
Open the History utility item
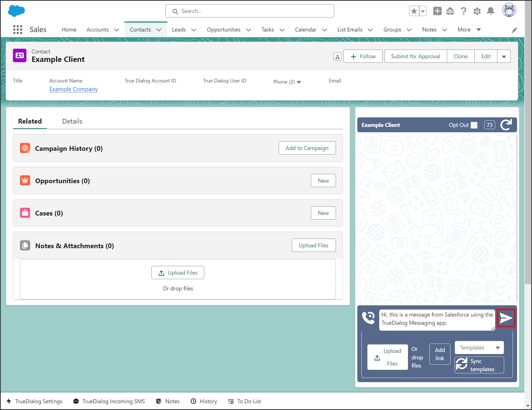point(204,401)
